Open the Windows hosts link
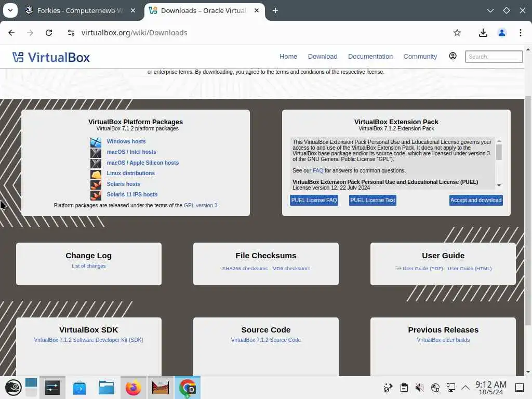This screenshot has height=399, width=532. pos(126,141)
